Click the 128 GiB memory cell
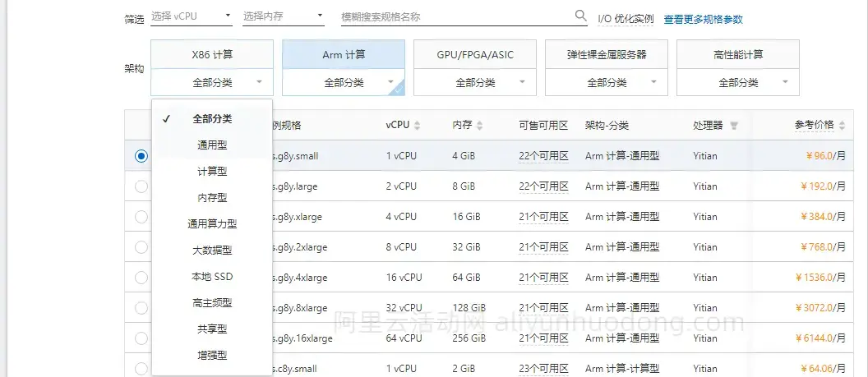 coord(469,308)
